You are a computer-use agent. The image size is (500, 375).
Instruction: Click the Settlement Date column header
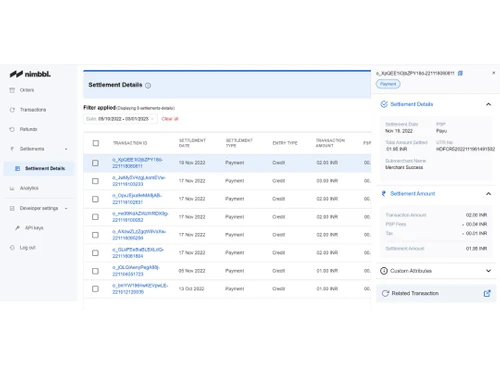tap(192, 143)
